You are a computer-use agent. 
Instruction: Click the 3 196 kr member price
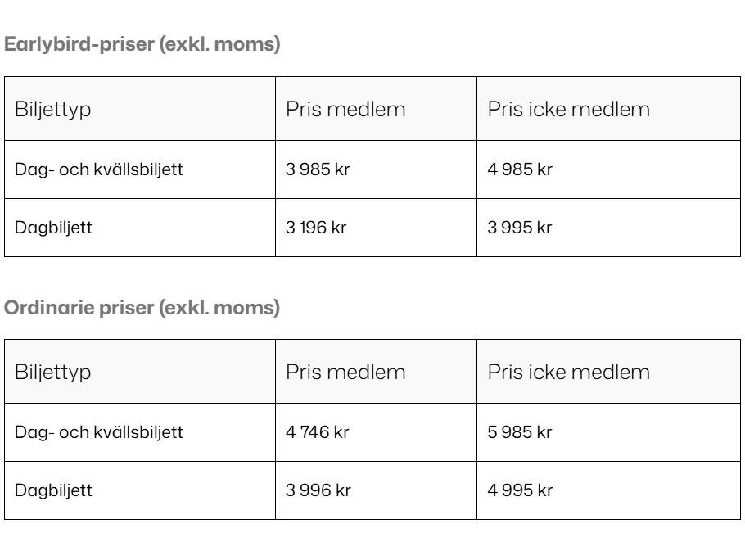click(316, 228)
